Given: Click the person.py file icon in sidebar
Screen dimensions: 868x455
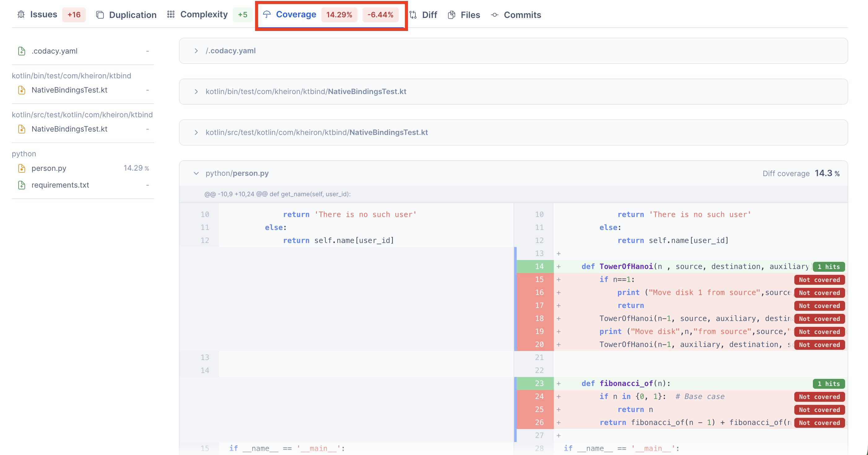Looking at the screenshot, I should coord(22,168).
